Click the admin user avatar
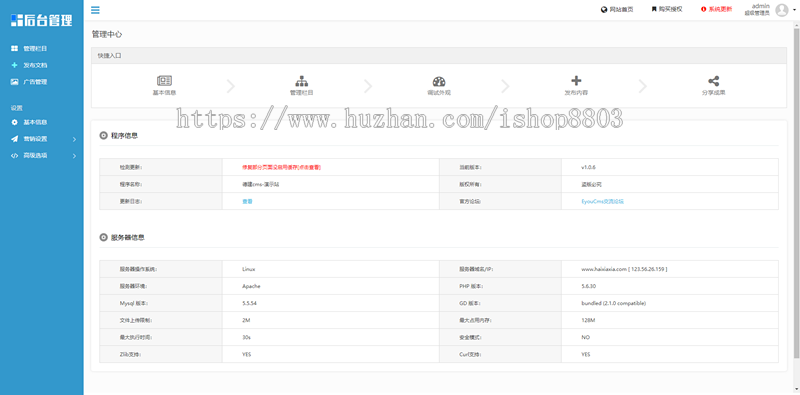Screen dimensions: 800x395 point(782,10)
